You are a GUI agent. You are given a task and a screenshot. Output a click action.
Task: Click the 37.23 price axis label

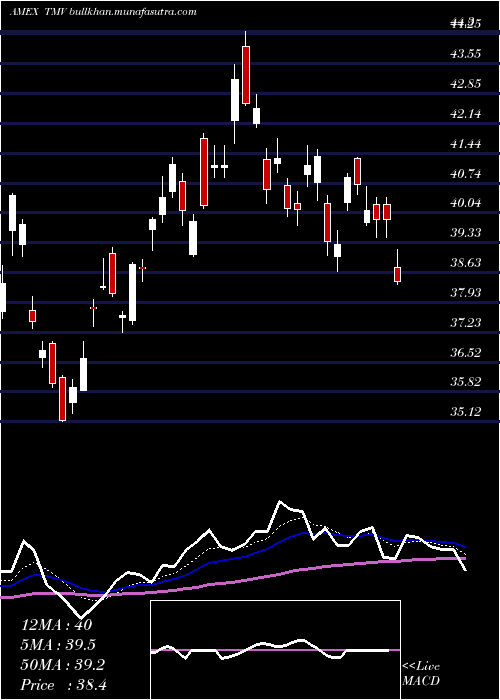[x=466, y=322]
